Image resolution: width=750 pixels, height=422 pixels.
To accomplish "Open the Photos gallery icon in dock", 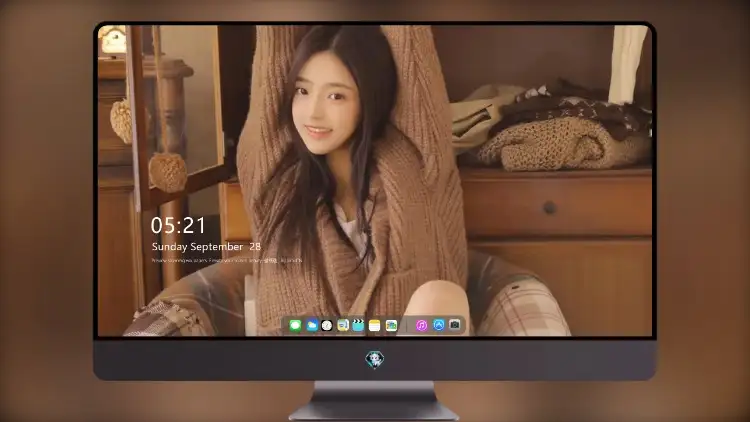I will tap(391, 326).
